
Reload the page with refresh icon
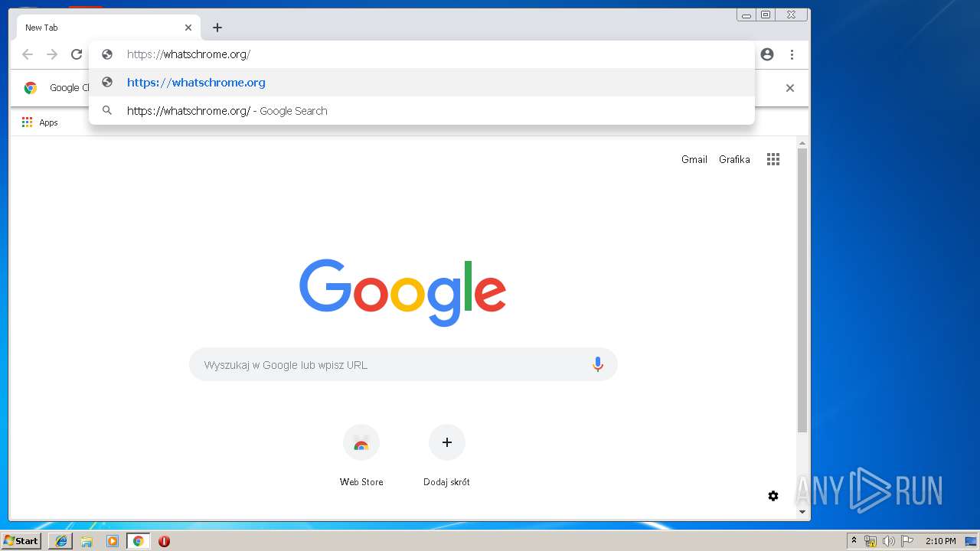point(77,54)
